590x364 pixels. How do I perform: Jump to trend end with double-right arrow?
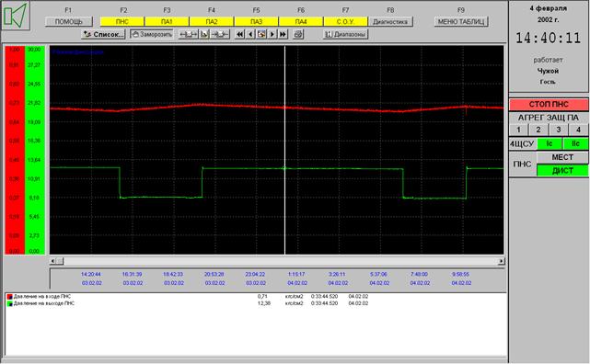point(283,34)
